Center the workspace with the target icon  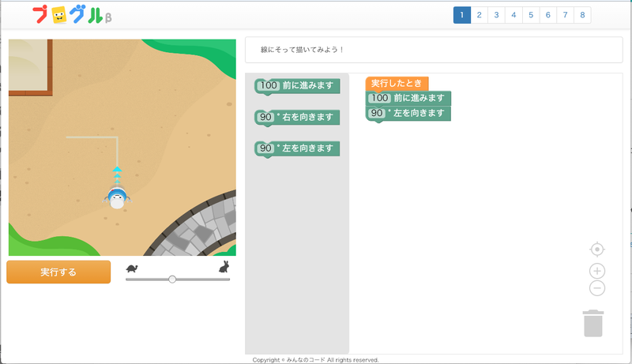point(597,250)
